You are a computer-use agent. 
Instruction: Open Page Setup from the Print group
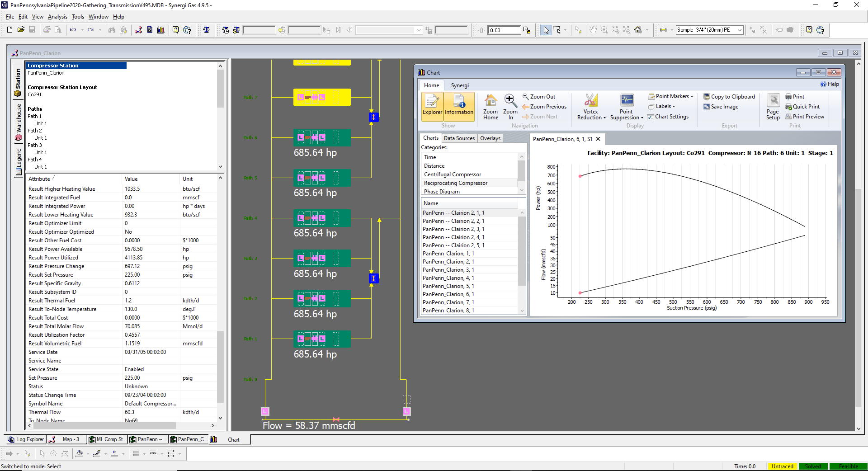773,107
